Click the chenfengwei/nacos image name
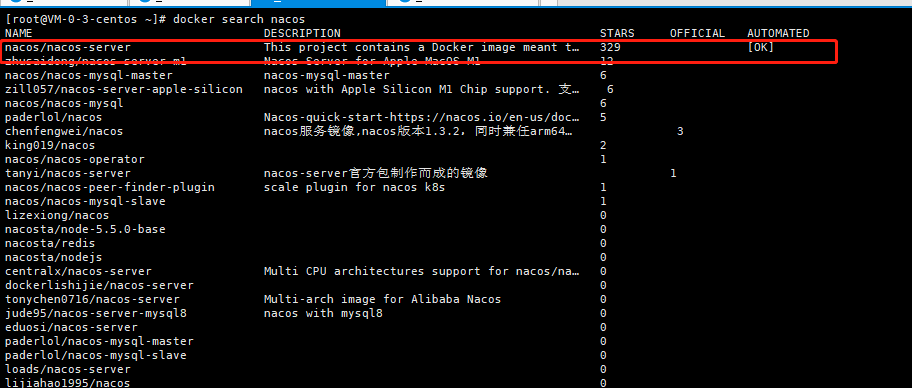The width and height of the screenshot is (912, 388). (64, 131)
